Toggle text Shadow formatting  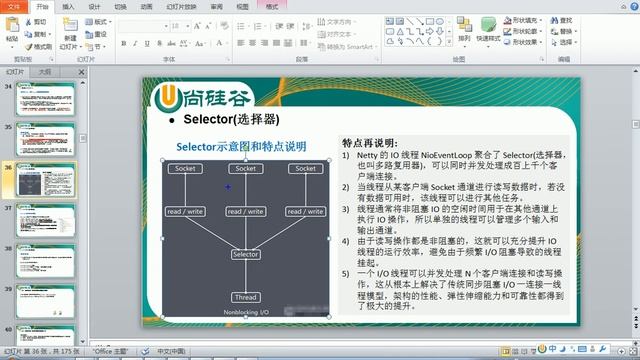(x=159, y=43)
